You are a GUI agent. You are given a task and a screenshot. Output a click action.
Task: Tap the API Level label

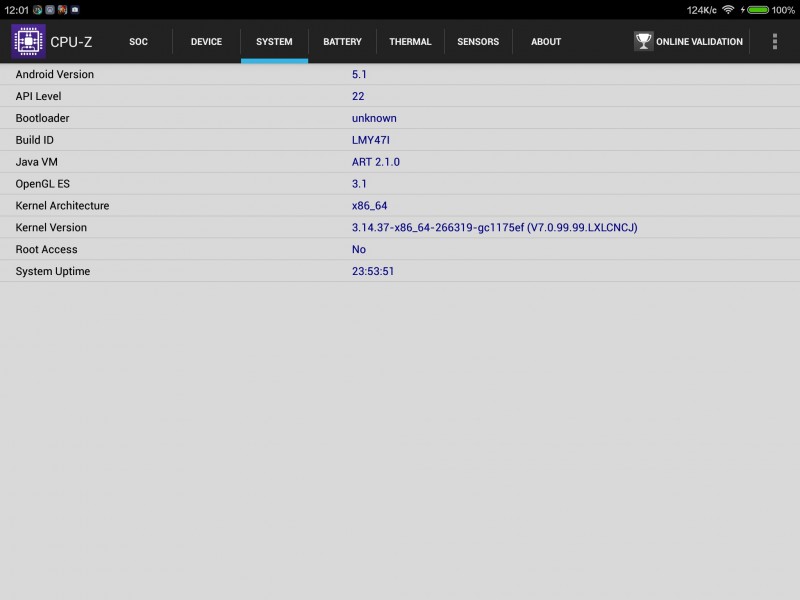38,96
